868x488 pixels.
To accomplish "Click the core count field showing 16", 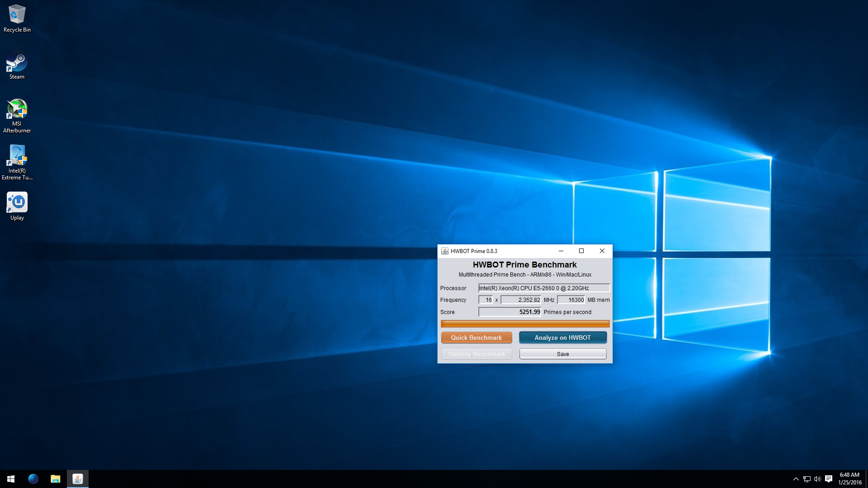I will [486, 300].
